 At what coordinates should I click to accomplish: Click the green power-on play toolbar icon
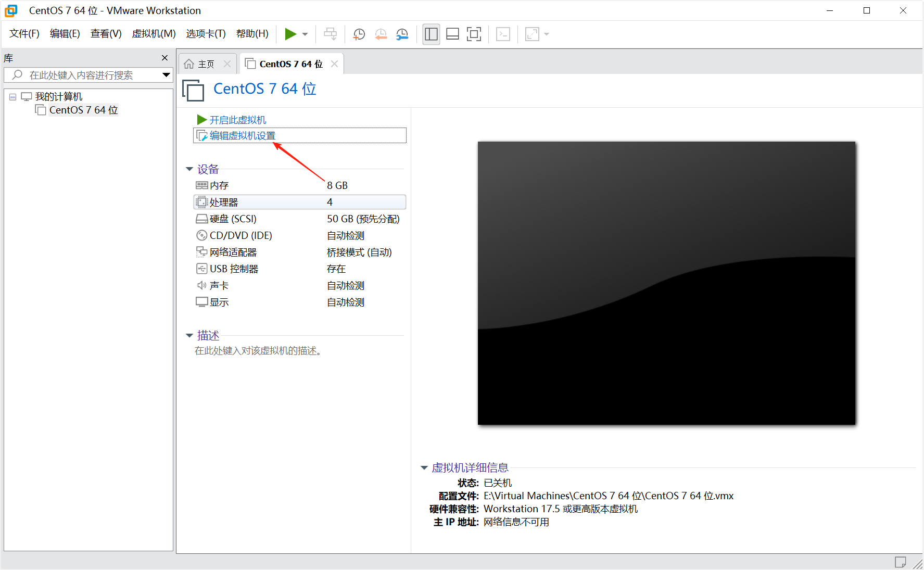tap(290, 34)
